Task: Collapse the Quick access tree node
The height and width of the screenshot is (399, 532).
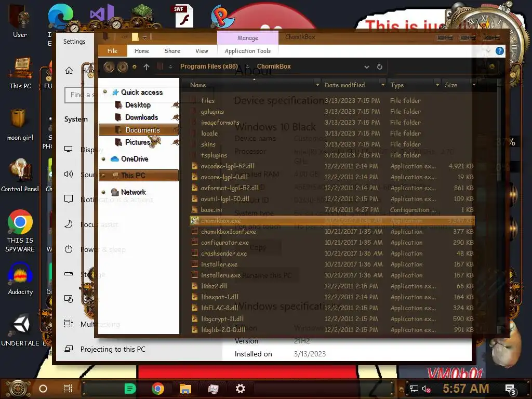Action: 105,91
